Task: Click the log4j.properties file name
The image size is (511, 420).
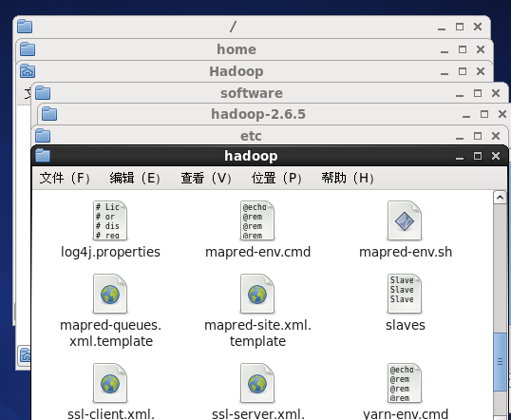Action: tap(110, 252)
